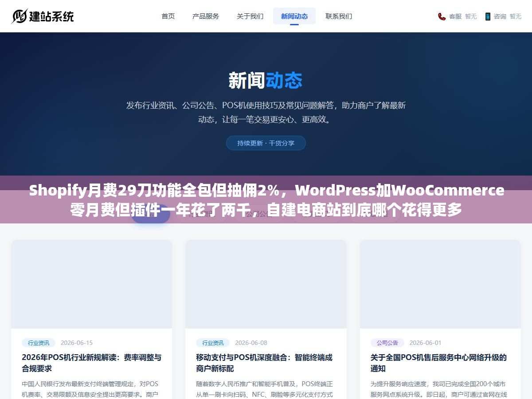The height and width of the screenshot is (399, 532).
Task: Click the 公司公告 tag dated 2026-06-01
Action: 387,343
